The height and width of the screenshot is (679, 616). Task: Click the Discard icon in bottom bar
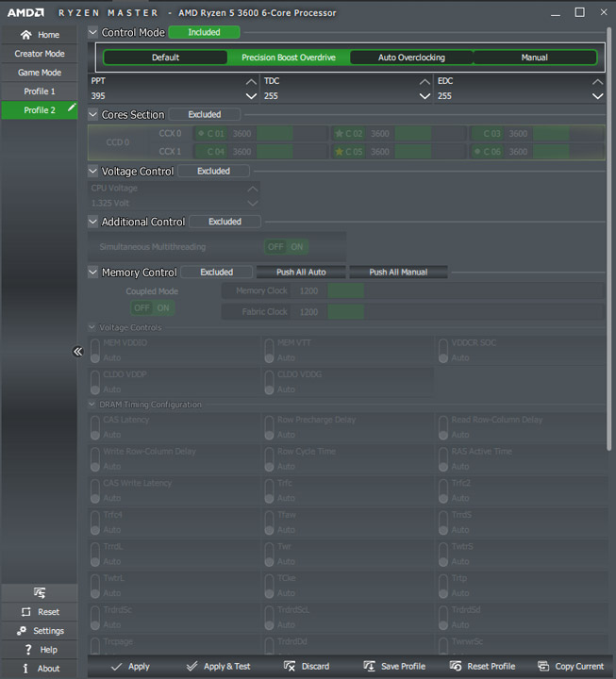[x=290, y=666]
